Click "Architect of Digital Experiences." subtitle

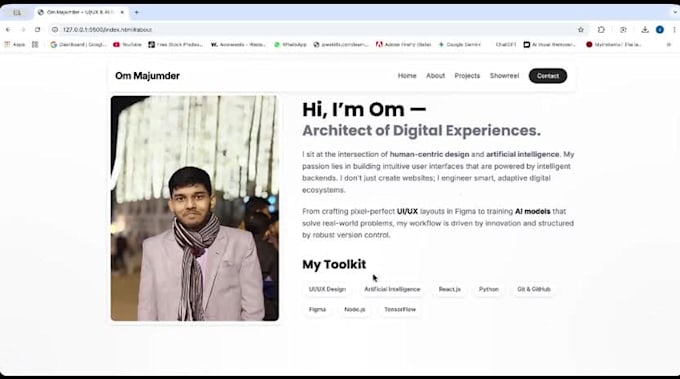421,131
